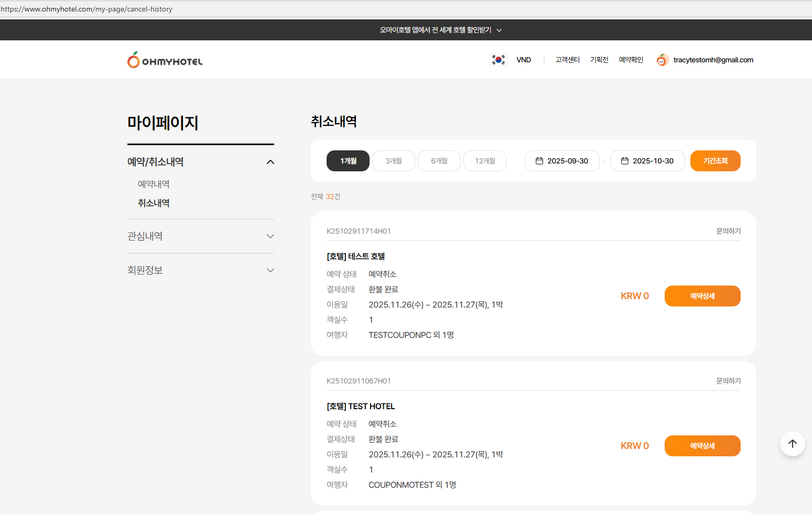Viewport: 812px width, 515px height.
Task: Expand the top app discount banner
Action: pyautogui.click(x=440, y=30)
